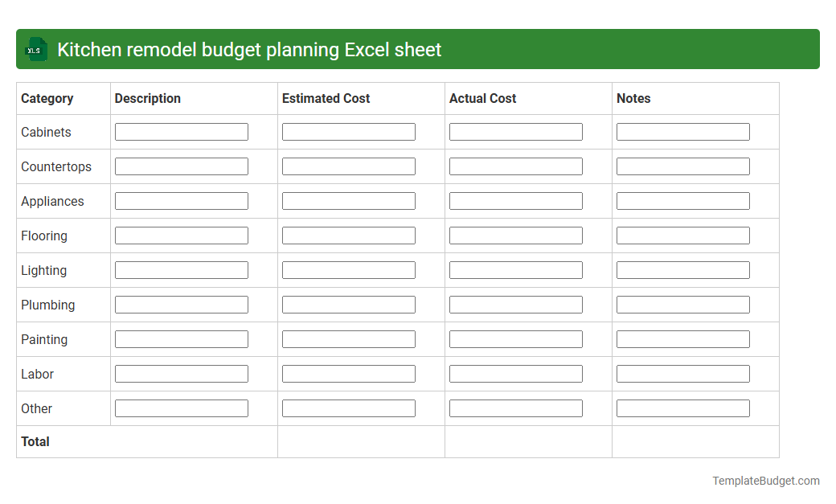The image size is (836, 504).
Task: Click the Actual Cost field for Painting
Action: click(515, 338)
